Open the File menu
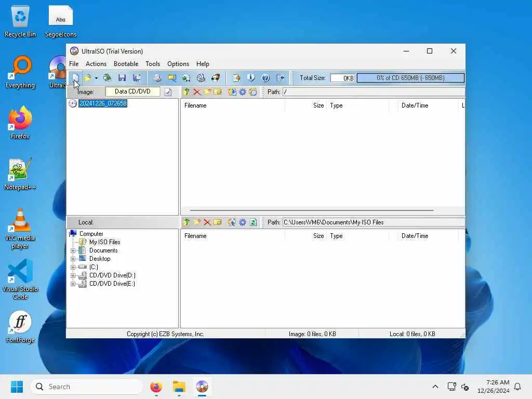Image resolution: width=532 pixels, height=399 pixels. [x=74, y=64]
